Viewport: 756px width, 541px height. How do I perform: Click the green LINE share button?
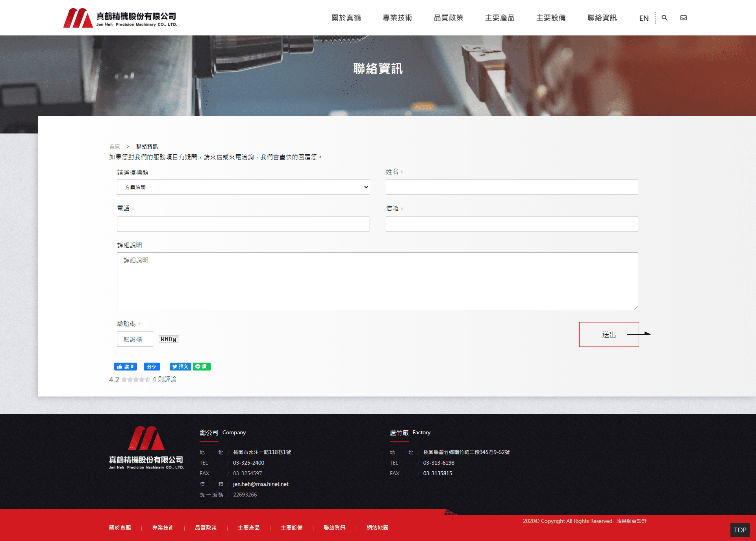(x=202, y=367)
